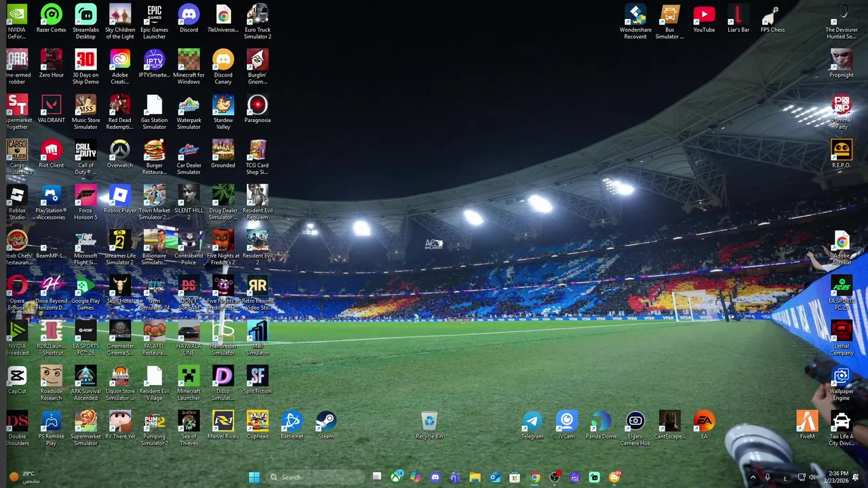Select the Stardew Valley icon

(223, 113)
